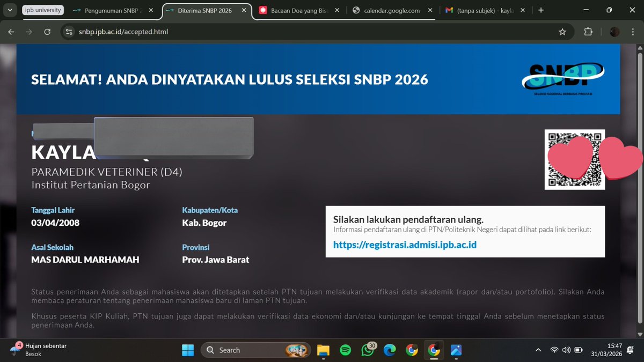Open the Photos app in the taskbar
The height and width of the screenshot is (362, 644).
pyautogui.click(x=456, y=350)
